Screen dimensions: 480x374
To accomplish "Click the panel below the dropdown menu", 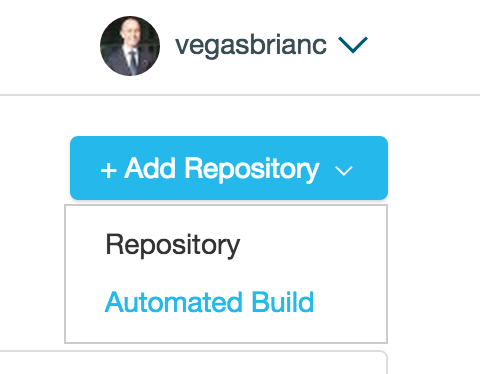I will click(193, 362).
